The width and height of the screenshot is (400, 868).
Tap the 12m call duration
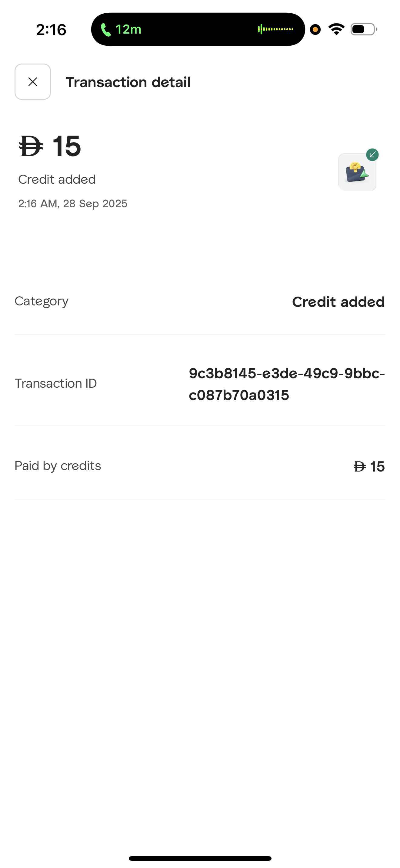128,30
